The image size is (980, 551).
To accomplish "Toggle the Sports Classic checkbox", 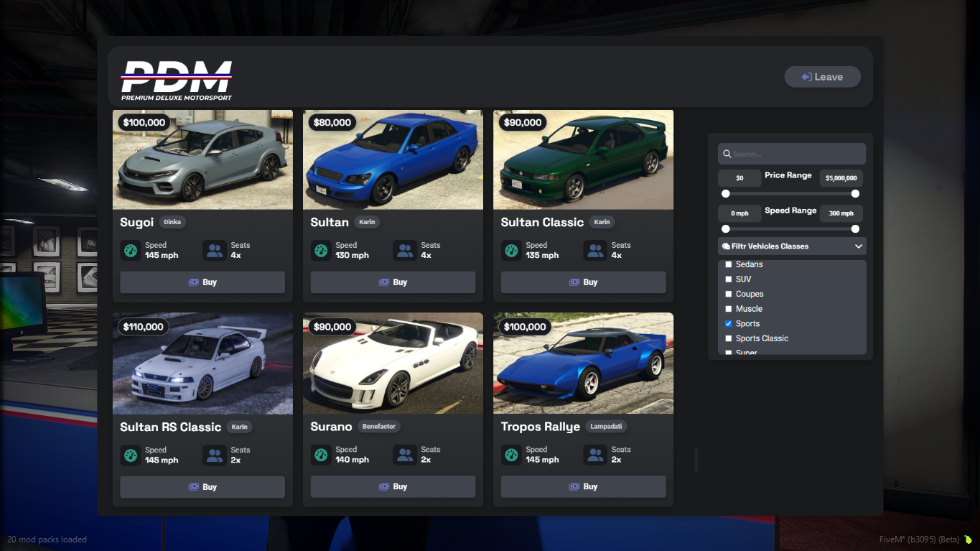I will click(729, 338).
